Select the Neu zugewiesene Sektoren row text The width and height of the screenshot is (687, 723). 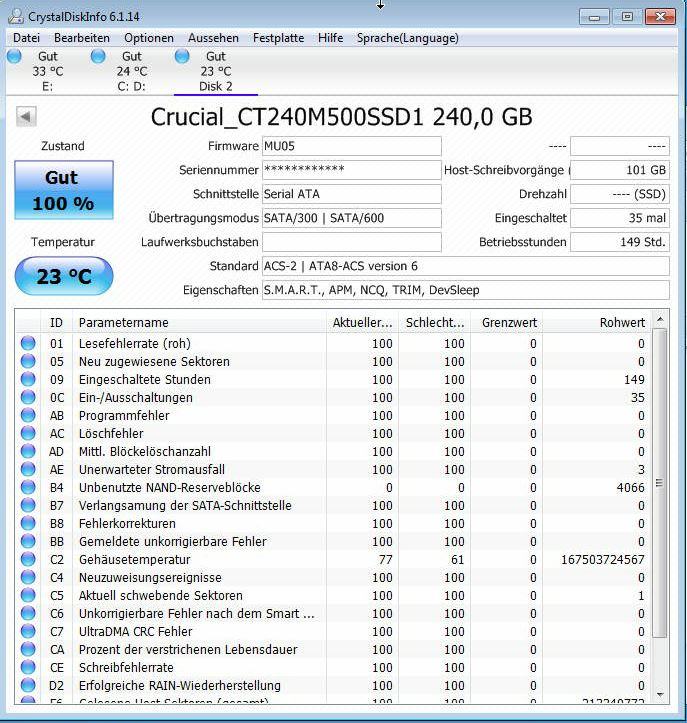[x=154, y=362]
